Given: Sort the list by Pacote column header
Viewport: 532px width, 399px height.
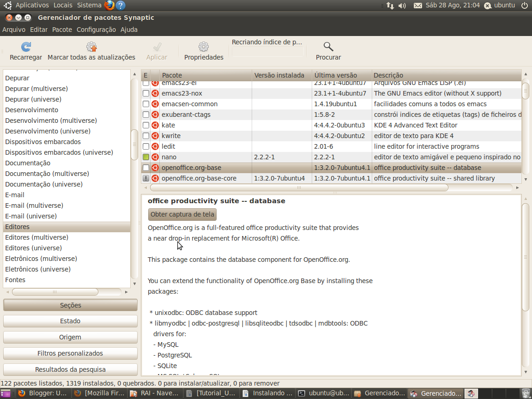Looking at the screenshot, I should pos(206,75).
